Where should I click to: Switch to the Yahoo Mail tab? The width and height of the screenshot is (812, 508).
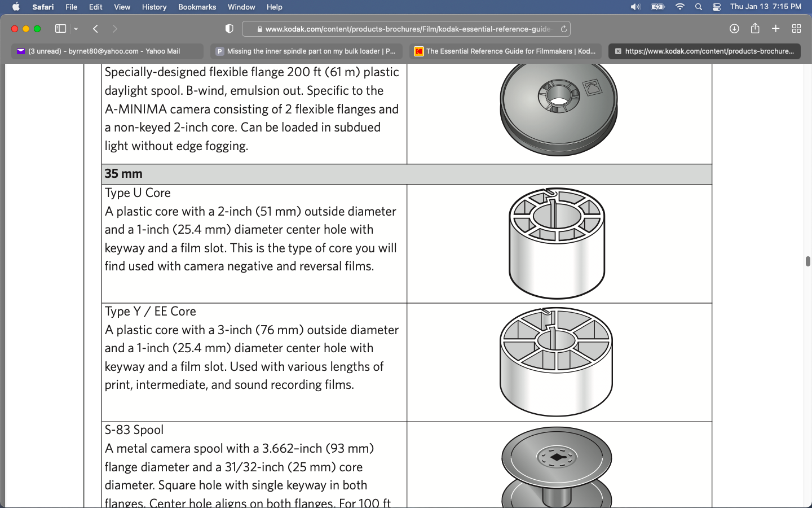tap(107, 51)
